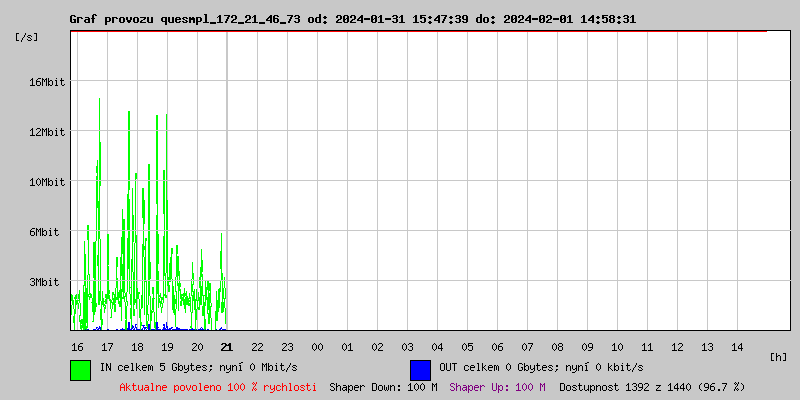
Task: Select the 12Mbit Y-axis label
Action: [x=46, y=132]
